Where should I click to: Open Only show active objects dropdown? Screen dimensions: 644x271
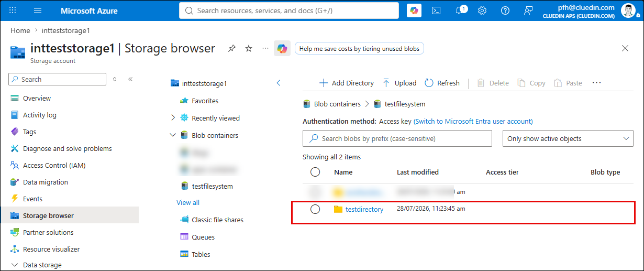tap(568, 138)
